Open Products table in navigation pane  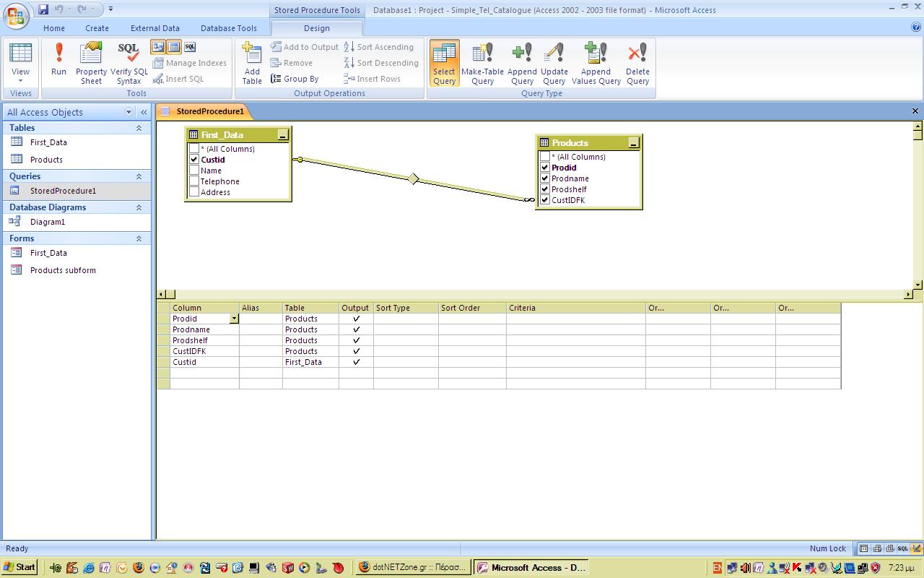click(46, 160)
